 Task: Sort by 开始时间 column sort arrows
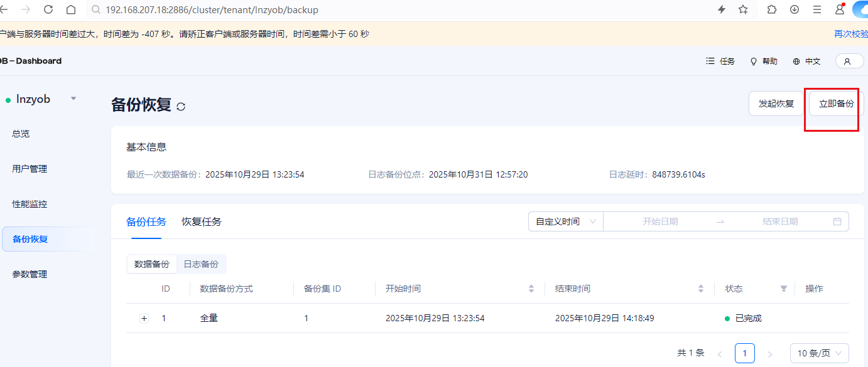pos(531,289)
